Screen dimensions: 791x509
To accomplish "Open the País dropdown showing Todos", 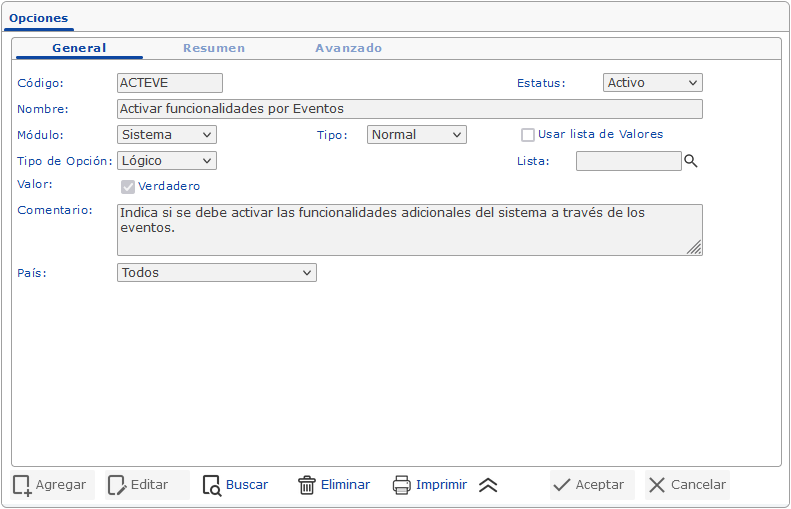I will [217, 272].
